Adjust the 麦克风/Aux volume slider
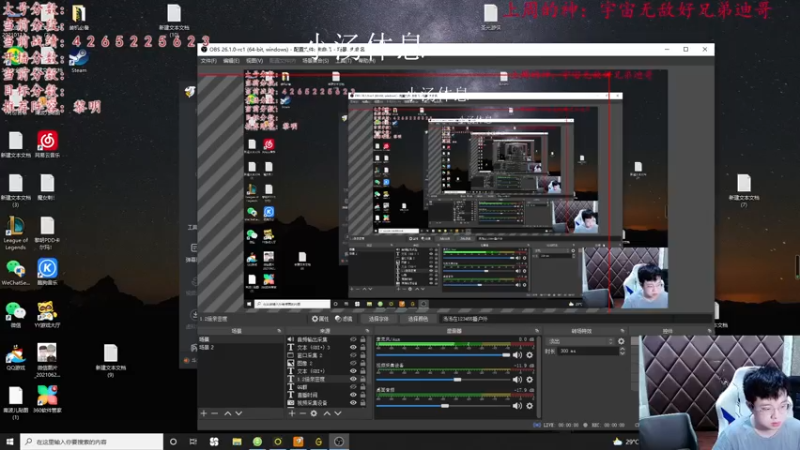 pos(443,355)
